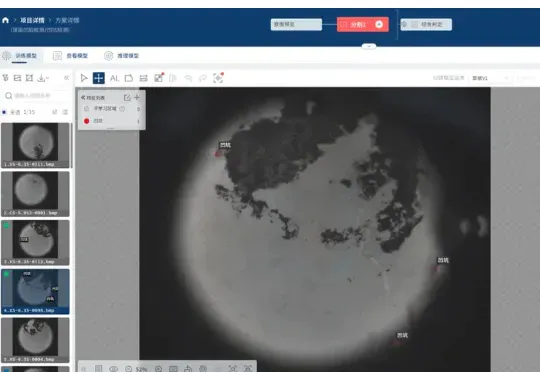The width and height of the screenshot is (540, 372).
Task: Collapse the image list with double chevron
Action: [x=67, y=78]
